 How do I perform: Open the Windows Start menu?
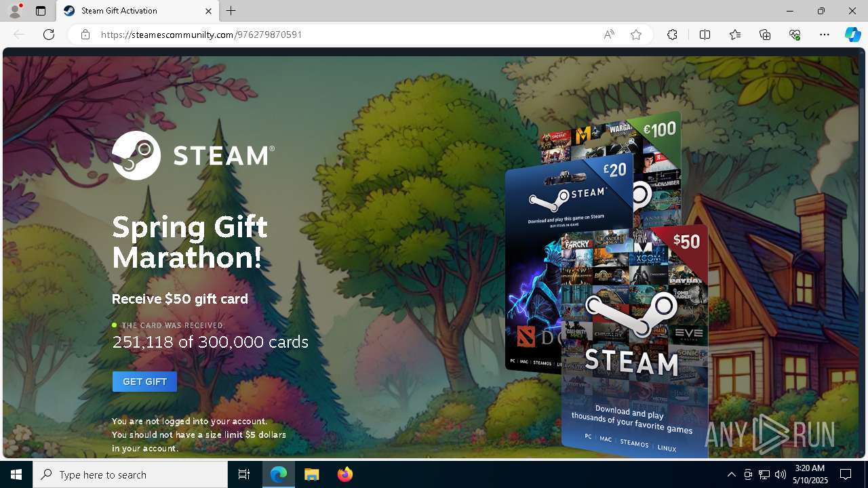[16, 474]
